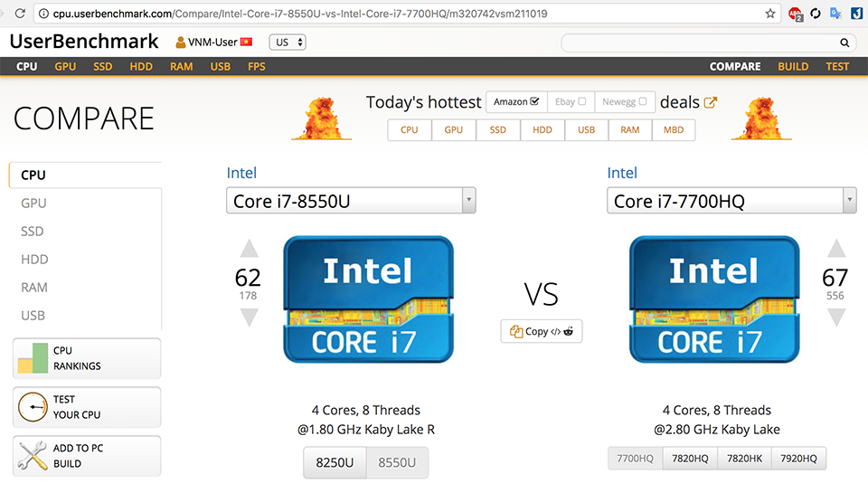Select RAM in the top nav bar
The width and height of the screenshot is (868, 493).
[182, 66]
